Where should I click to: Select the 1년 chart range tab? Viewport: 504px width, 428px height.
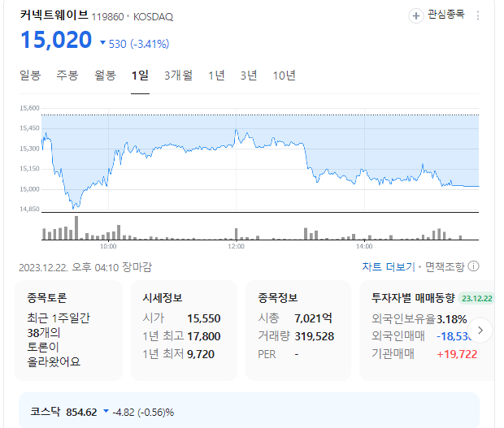click(x=216, y=76)
